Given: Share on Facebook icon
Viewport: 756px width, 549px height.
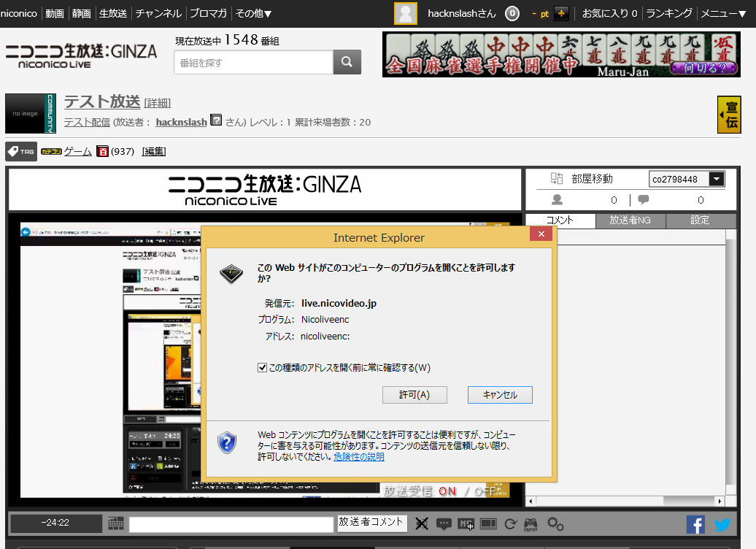Looking at the screenshot, I should tap(695, 524).
